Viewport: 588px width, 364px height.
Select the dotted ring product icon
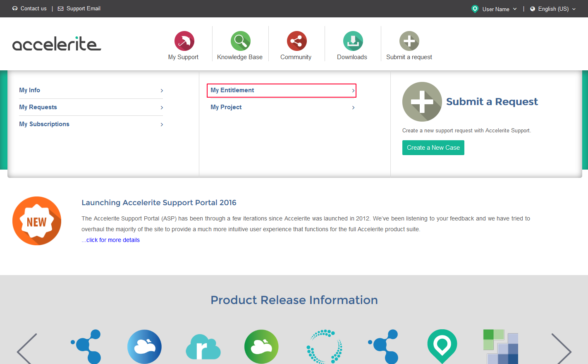(325, 347)
